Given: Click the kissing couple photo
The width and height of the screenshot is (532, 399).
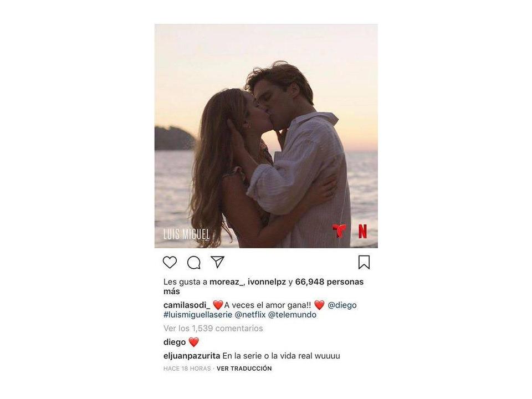Looking at the screenshot, I should click(266, 136).
